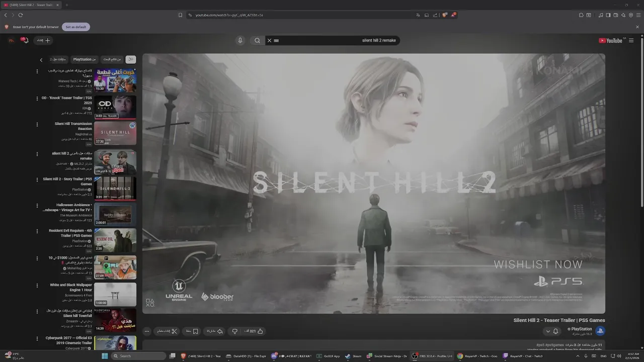
Task: Open 'Silent Hill Transmission Reaction' video title
Action: 73,126
